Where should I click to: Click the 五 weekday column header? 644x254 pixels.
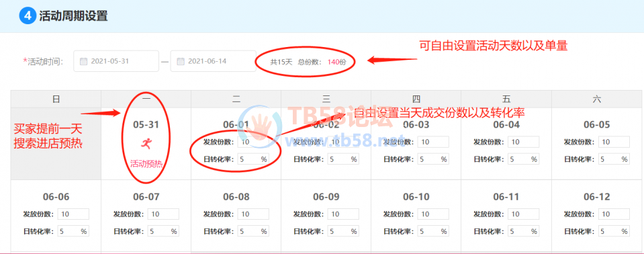[506, 99]
